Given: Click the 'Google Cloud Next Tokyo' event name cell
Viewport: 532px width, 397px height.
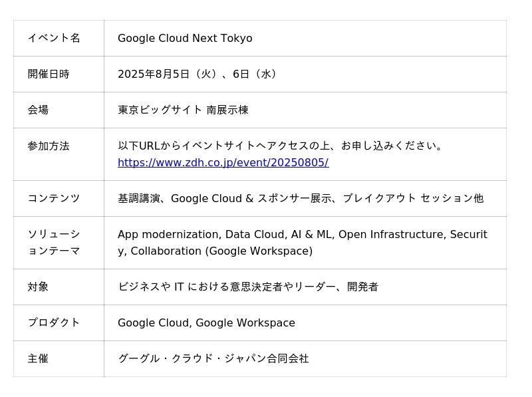Looking at the screenshot, I should click(305, 38).
